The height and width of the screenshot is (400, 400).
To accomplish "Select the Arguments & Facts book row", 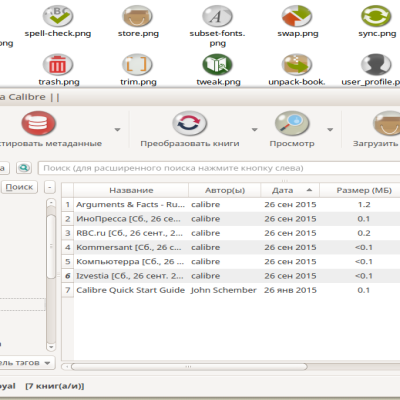I will click(231, 205).
